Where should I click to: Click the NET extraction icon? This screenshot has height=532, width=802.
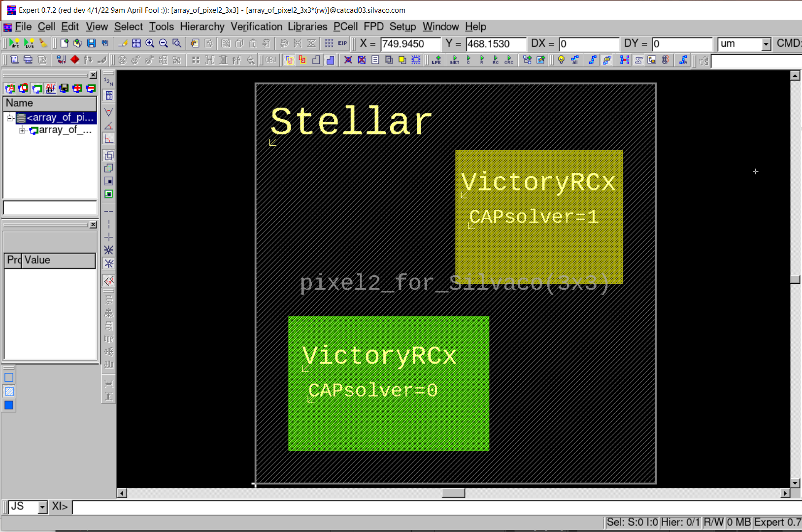[454, 60]
